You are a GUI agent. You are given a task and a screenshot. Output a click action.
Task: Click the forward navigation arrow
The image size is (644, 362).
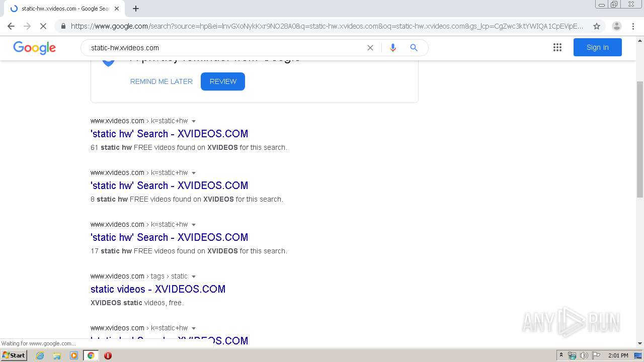coord(27,26)
